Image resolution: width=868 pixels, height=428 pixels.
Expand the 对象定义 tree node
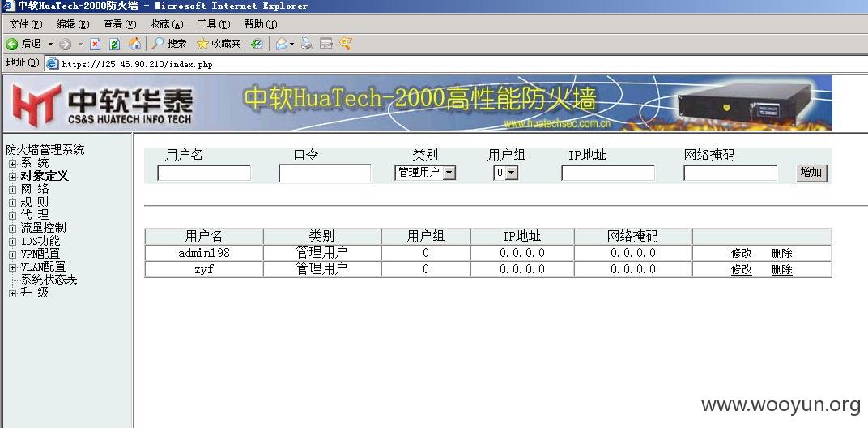pos(12,177)
